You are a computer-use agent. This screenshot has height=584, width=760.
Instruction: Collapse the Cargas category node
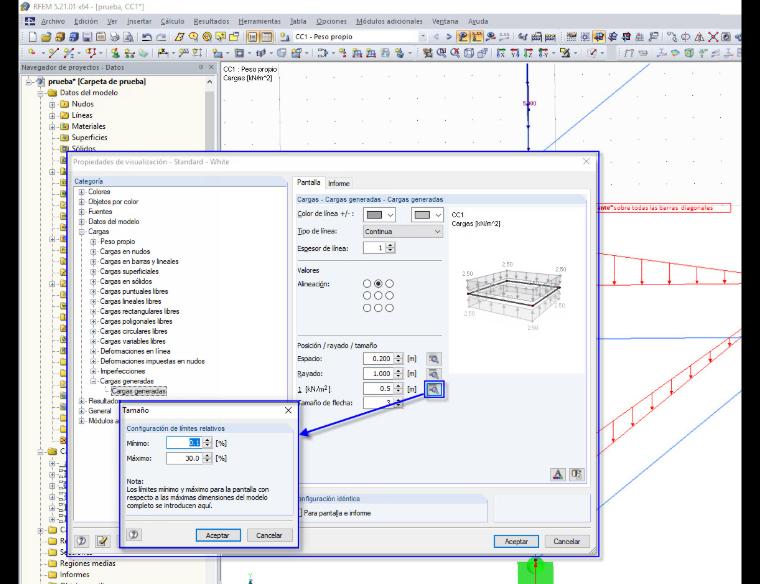coord(82,232)
